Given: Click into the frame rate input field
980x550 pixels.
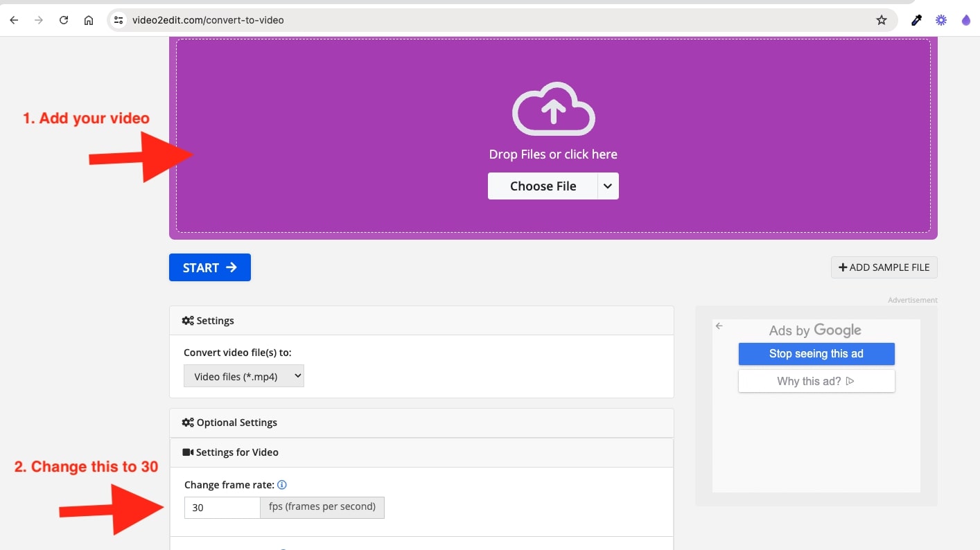Looking at the screenshot, I should pos(222,508).
